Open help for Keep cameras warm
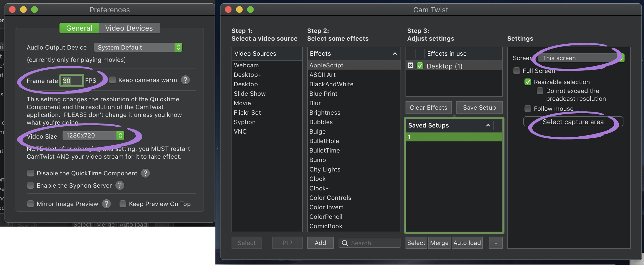 pos(185,80)
